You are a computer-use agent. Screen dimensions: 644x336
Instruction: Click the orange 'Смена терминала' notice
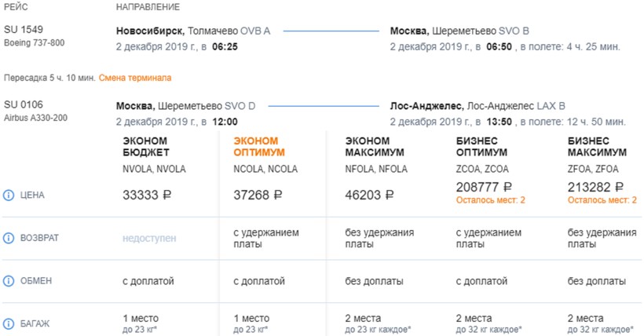(x=135, y=78)
